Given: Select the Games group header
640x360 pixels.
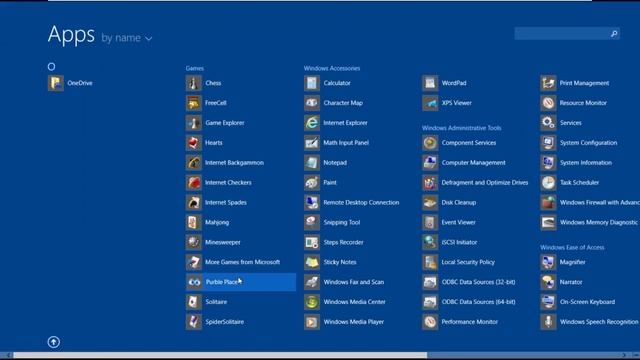Looking at the screenshot, I should [195, 69].
